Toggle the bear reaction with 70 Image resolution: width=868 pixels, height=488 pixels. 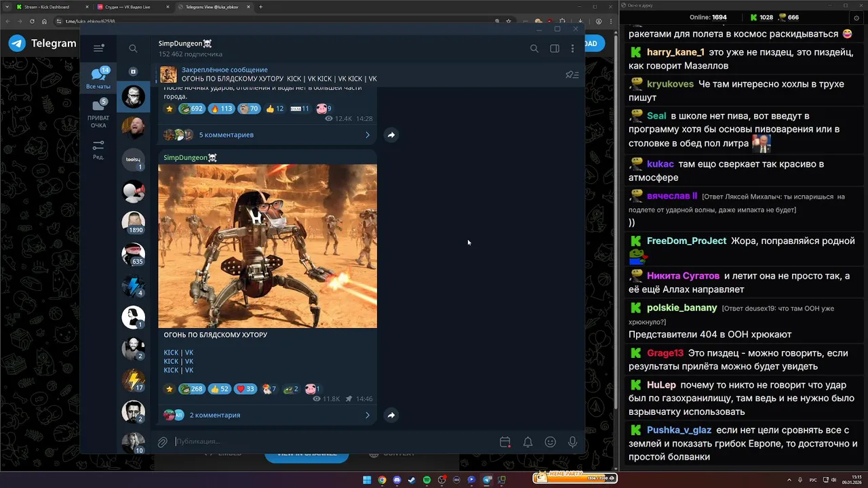[249, 108]
